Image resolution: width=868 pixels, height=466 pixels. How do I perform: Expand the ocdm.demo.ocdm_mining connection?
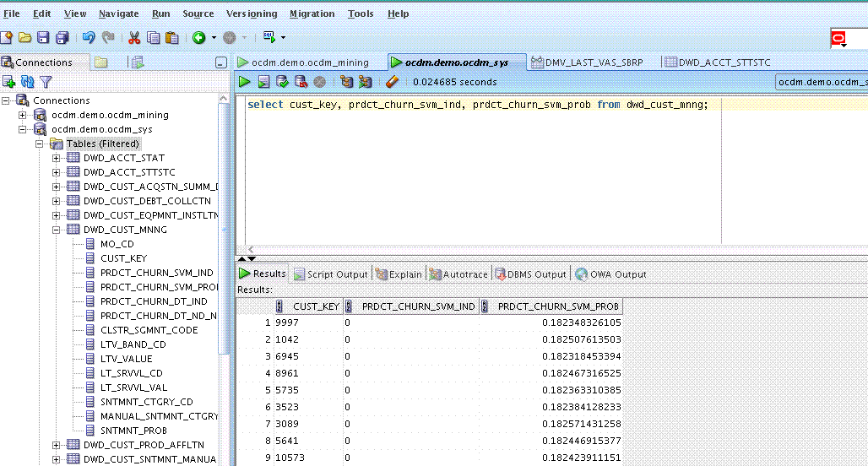click(x=23, y=115)
